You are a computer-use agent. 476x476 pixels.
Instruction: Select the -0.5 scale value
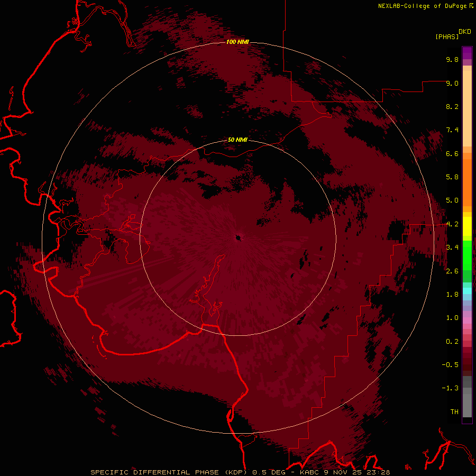pos(450,365)
